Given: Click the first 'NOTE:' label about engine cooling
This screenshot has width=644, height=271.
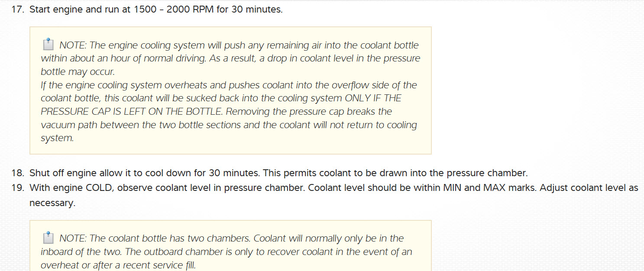Looking at the screenshot, I should [x=73, y=45].
